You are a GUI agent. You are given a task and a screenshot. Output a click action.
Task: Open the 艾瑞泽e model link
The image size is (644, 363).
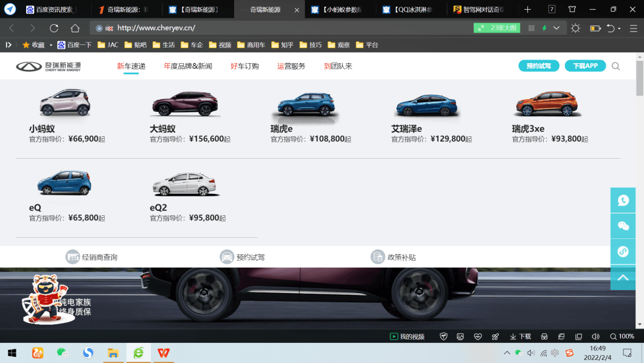click(406, 129)
